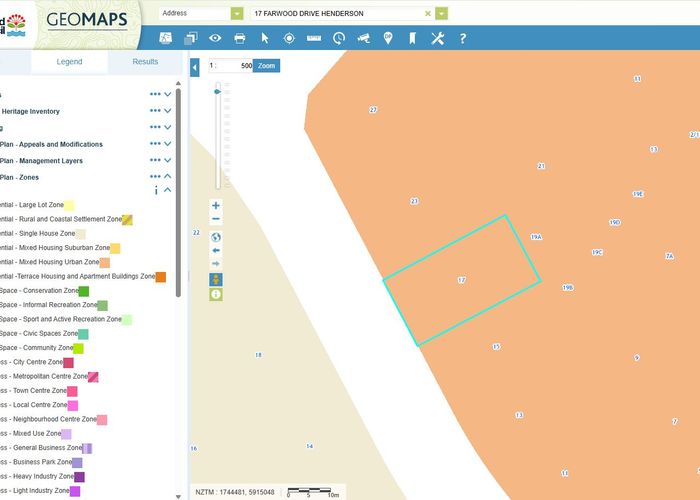
Task: Toggle the orange street view pegman button
Action: click(x=216, y=279)
